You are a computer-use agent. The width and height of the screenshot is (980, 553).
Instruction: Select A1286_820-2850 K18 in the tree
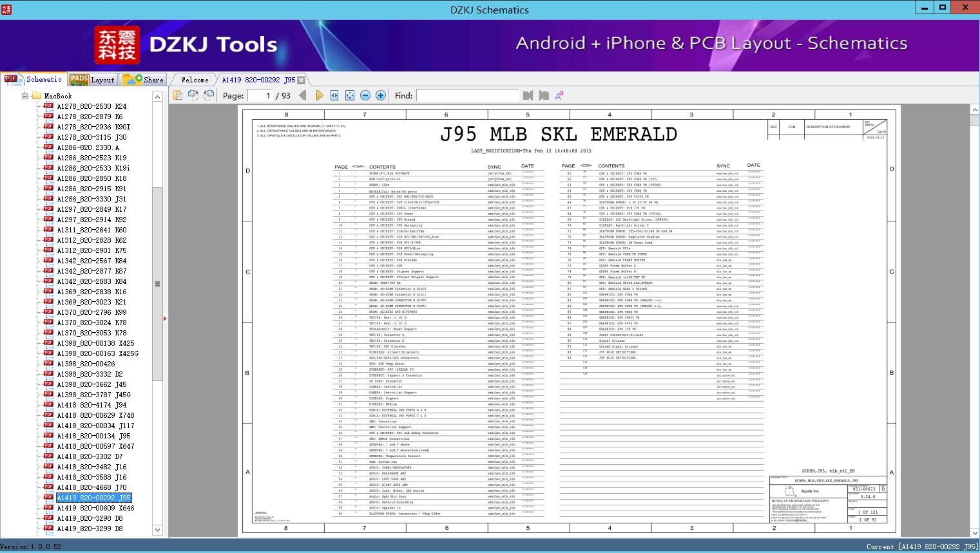91,178
